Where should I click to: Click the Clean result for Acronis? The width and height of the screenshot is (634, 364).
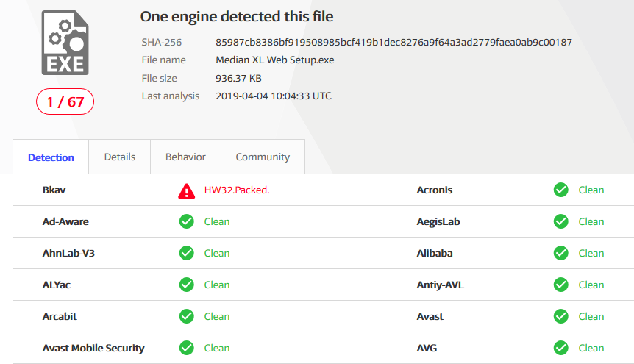tap(591, 190)
